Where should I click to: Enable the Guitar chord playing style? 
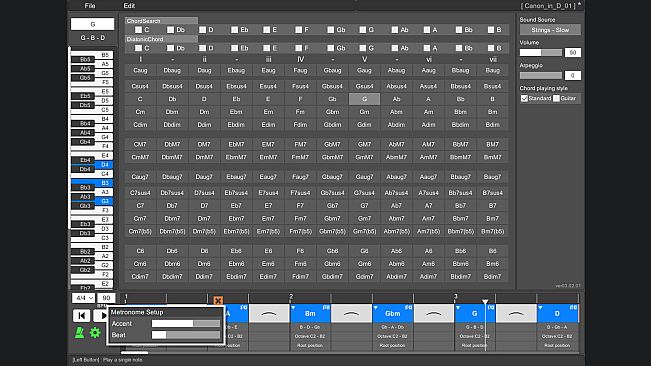pyautogui.click(x=556, y=98)
